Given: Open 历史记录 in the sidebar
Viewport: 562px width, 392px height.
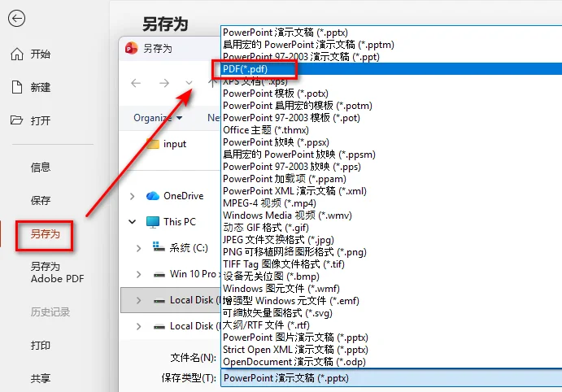Looking at the screenshot, I should 50,312.
